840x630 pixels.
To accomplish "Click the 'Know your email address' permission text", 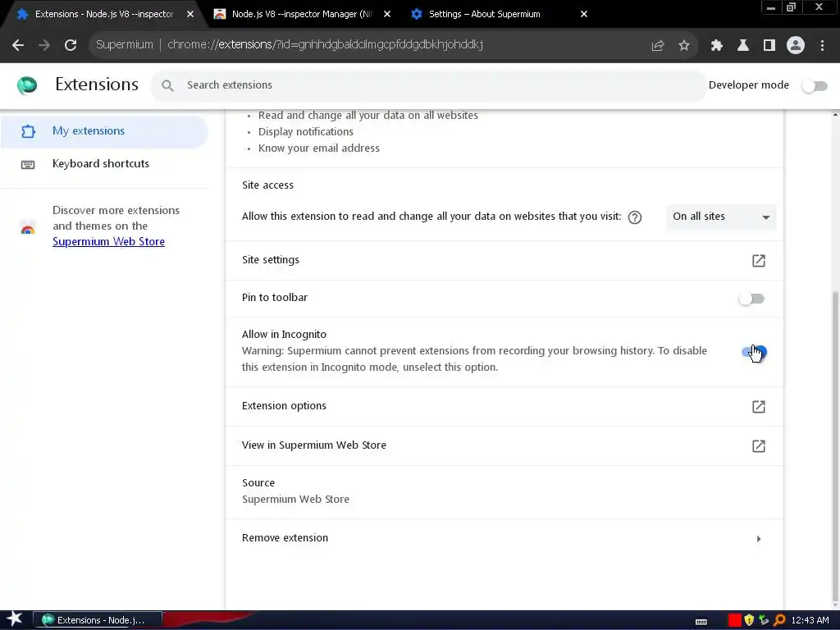I will 319,148.
